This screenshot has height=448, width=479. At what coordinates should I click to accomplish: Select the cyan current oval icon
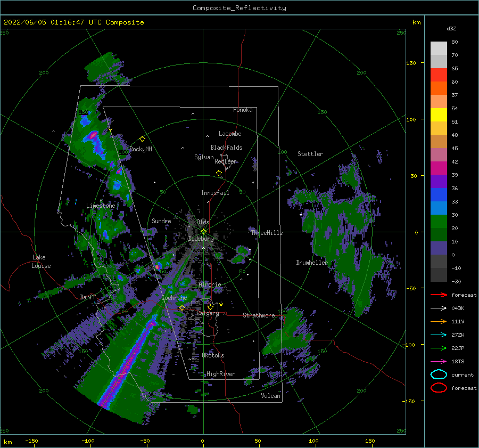tap(439, 374)
